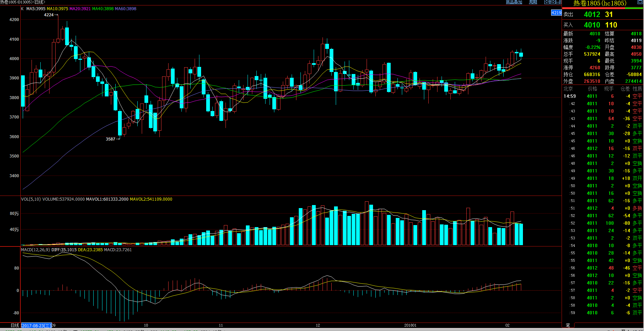
Task: Select the MA60:3898 indicator label
Action: (125, 9)
